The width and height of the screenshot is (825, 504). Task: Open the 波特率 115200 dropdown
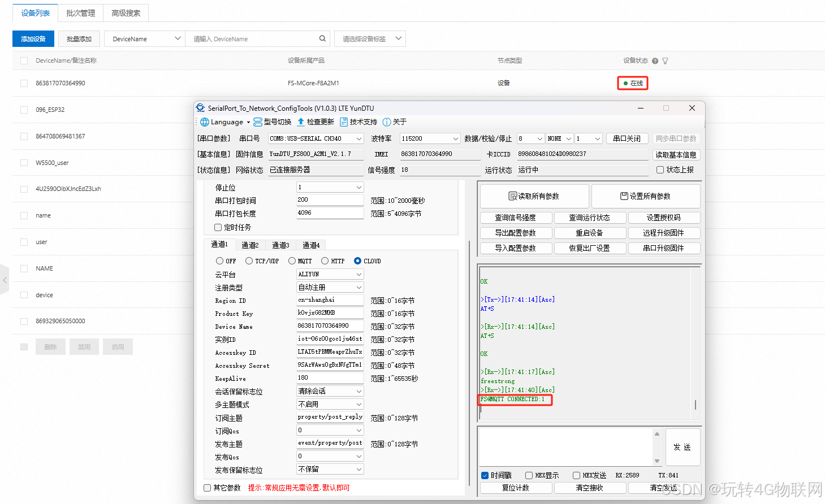pyautogui.click(x=430, y=138)
